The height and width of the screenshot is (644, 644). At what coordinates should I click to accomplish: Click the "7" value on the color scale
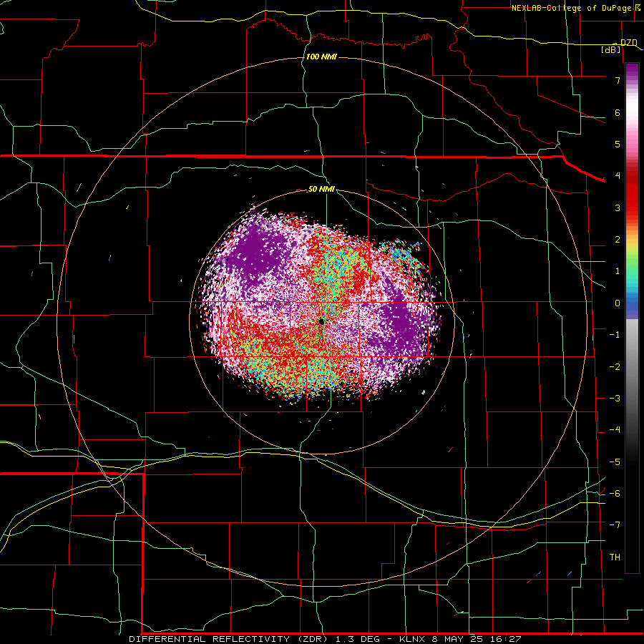(x=618, y=80)
